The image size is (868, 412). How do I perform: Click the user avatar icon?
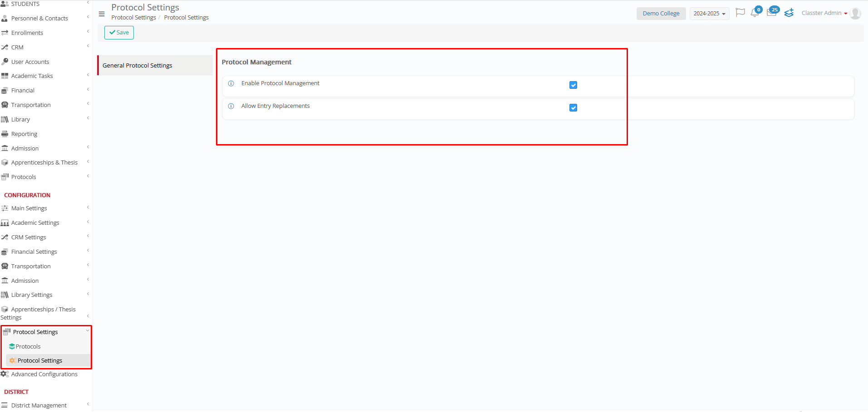tap(855, 14)
